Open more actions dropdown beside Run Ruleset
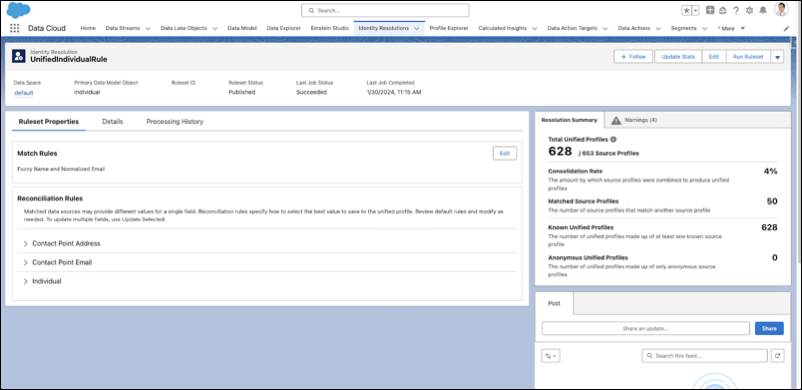Screen dimensions: 802x390 click(777, 57)
